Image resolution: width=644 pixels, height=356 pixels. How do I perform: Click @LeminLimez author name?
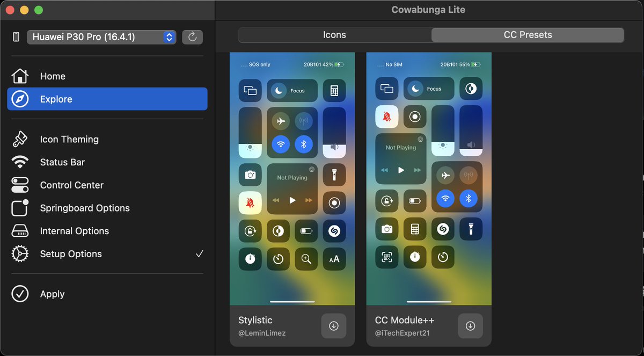262,333
